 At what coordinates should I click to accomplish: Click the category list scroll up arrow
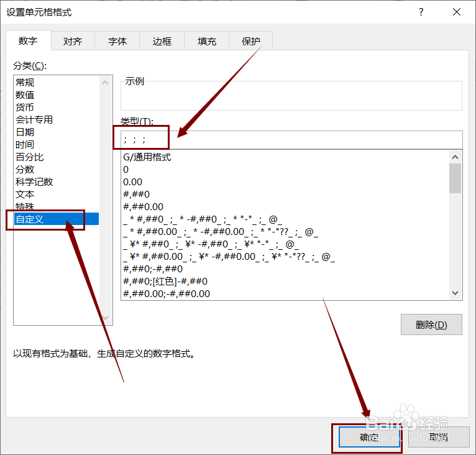pyautogui.click(x=106, y=82)
